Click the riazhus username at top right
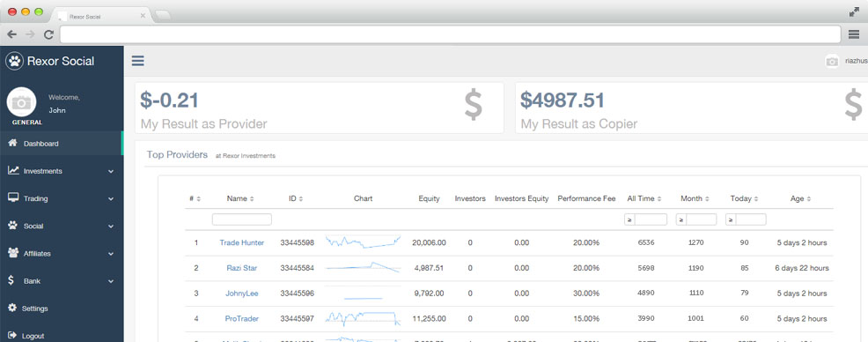868x342 pixels. coord(857,62)
